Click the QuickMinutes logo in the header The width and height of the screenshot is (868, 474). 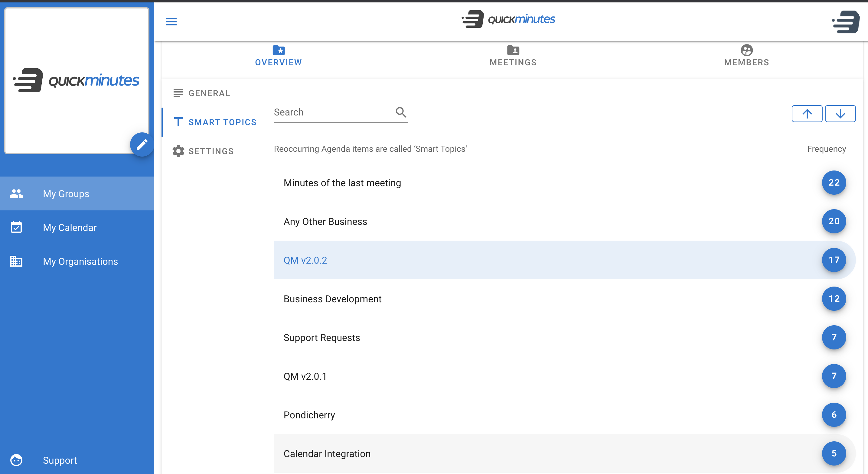508,19
